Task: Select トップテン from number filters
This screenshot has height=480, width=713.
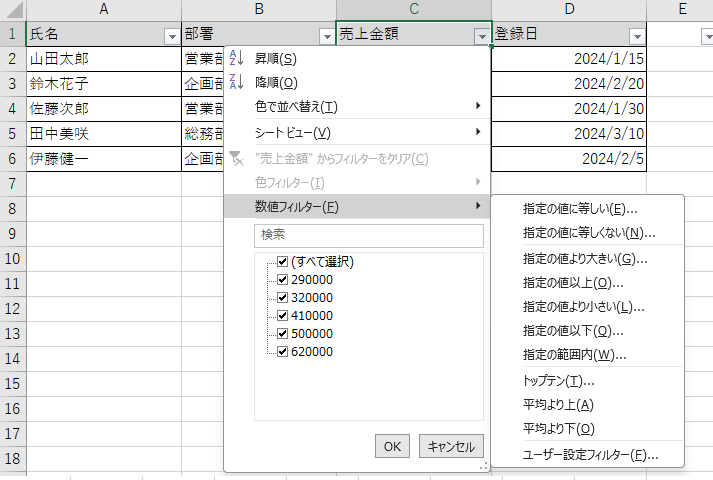Action: point(558,381)
